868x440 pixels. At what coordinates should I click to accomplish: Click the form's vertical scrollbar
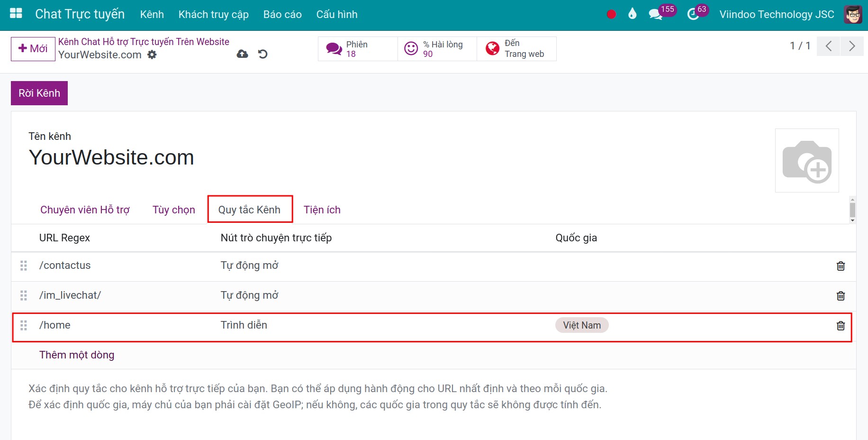852,210
